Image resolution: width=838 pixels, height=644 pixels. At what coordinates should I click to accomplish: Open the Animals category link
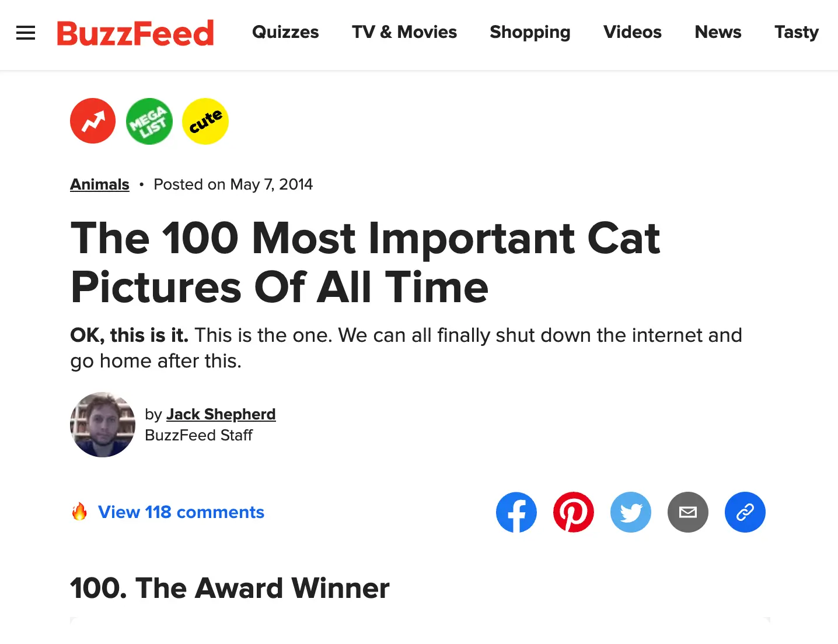99,184
